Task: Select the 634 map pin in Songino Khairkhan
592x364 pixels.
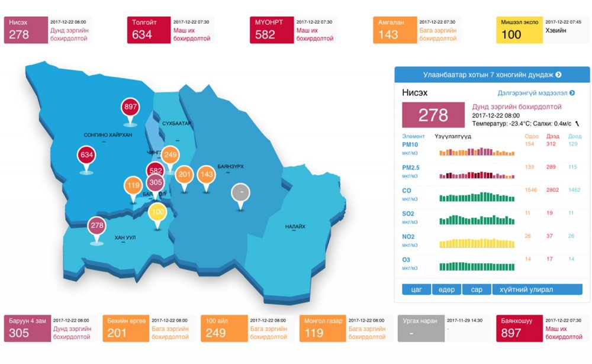Action: [x=86, y=156]
